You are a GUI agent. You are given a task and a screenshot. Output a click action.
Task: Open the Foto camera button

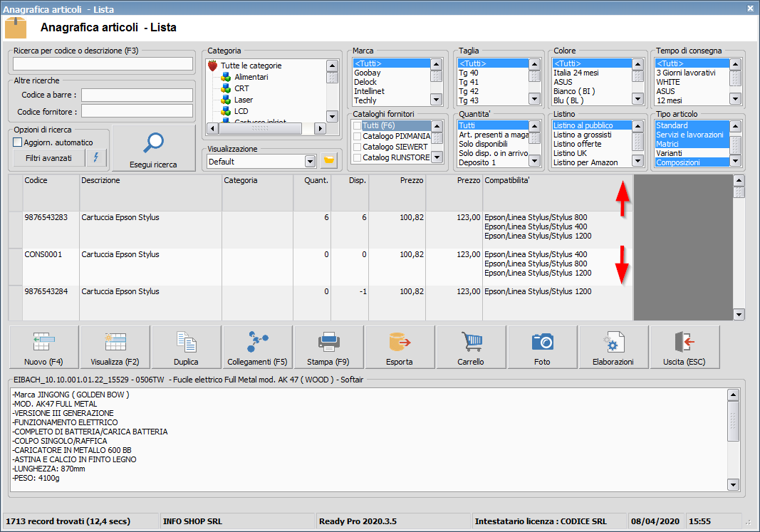(x=542, y=347)
